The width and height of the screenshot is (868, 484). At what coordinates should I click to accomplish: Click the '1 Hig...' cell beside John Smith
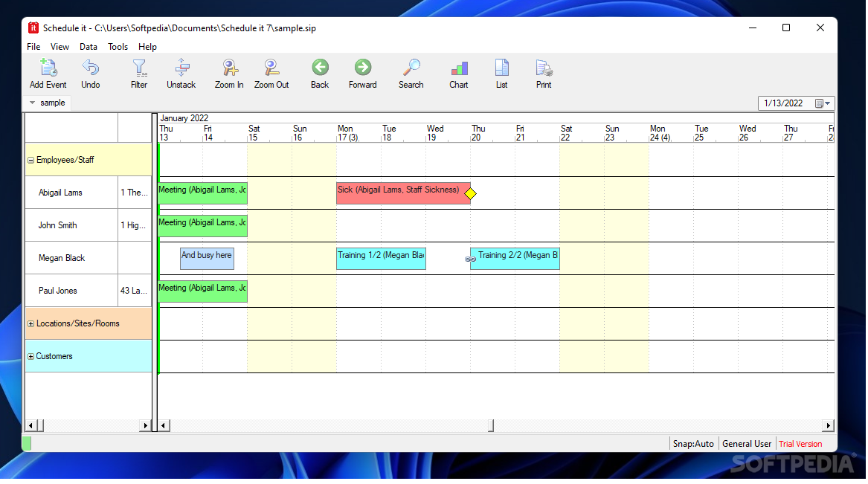(135, 225)
